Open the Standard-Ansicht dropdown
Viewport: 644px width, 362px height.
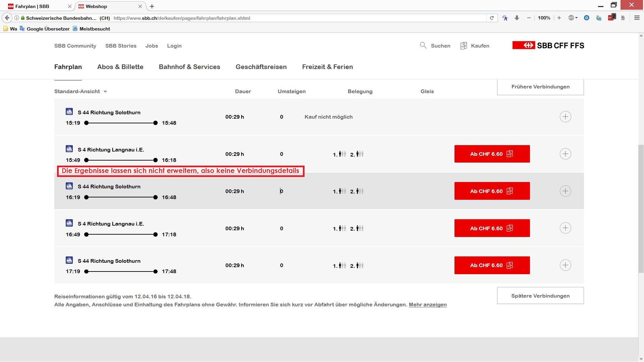[x=80, y=92]
